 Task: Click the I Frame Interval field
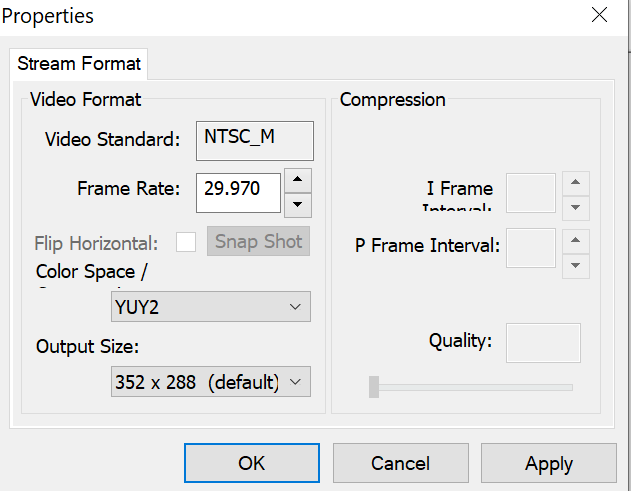point(531,193)
